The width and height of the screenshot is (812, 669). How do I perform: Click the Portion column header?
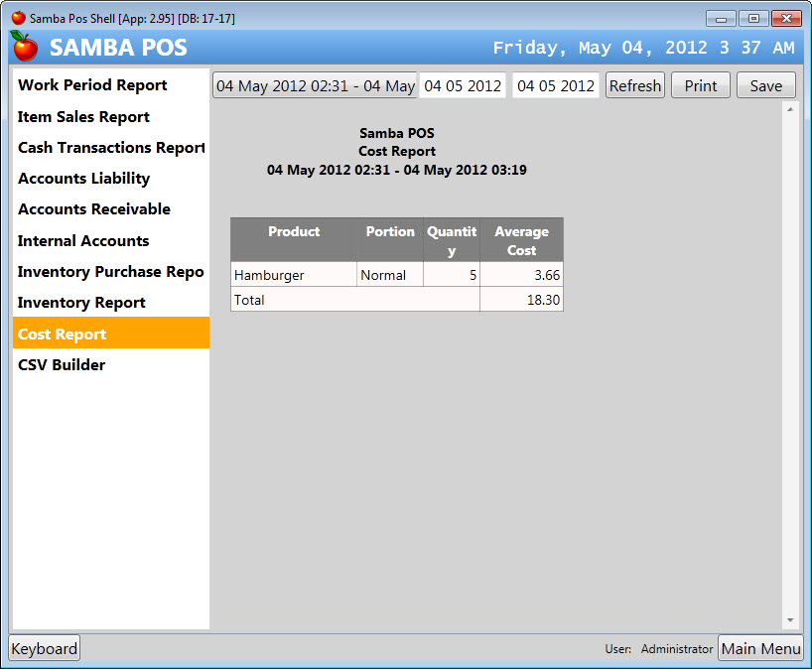coord(390,239)
